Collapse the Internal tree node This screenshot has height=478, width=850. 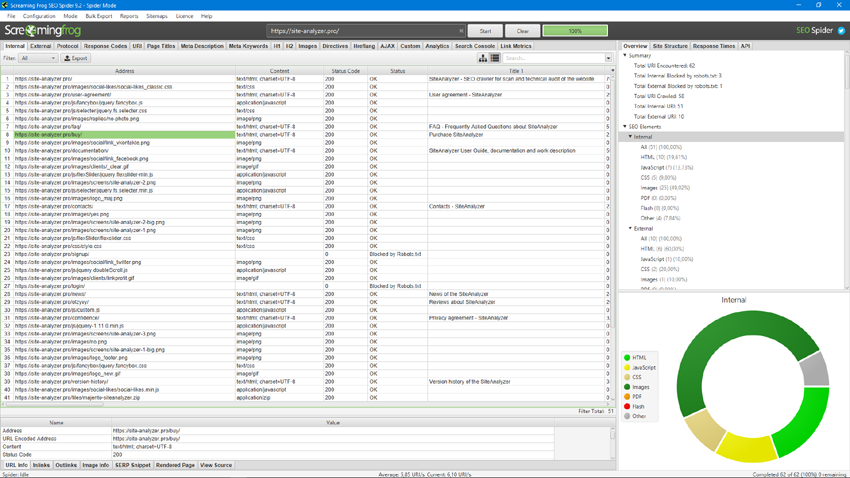point(630,137)
